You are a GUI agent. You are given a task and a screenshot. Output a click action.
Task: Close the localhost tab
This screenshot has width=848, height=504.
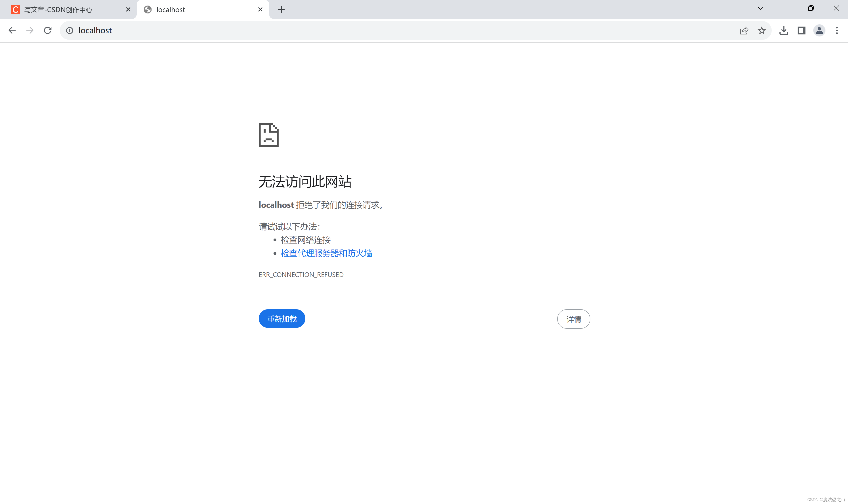pyautogui.click(x=260, y=10)
